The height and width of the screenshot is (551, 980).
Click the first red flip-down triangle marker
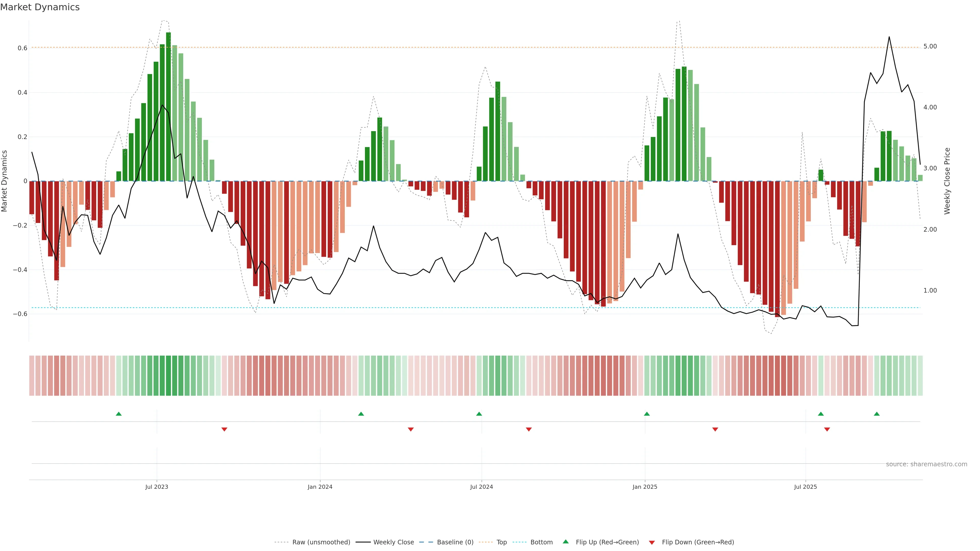coord(225,429)
